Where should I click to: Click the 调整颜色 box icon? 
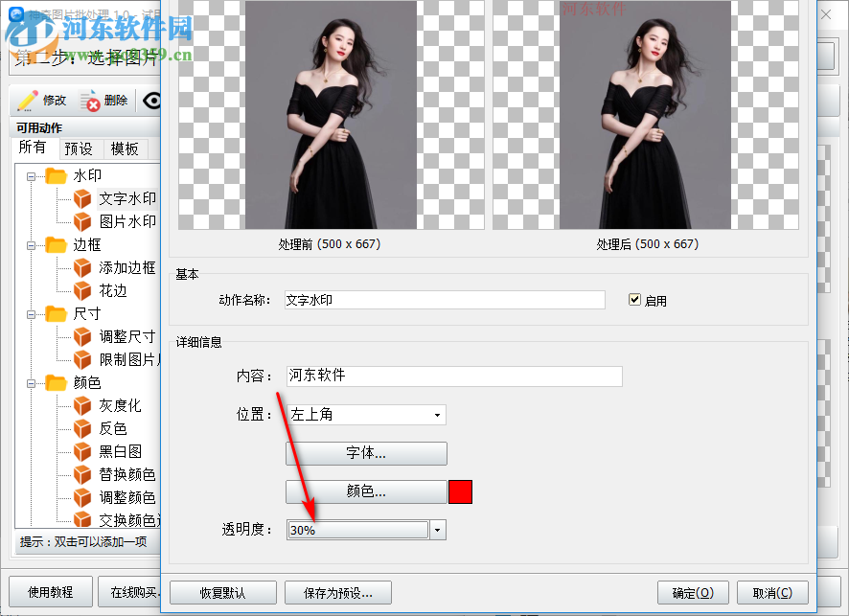[82, 497]
